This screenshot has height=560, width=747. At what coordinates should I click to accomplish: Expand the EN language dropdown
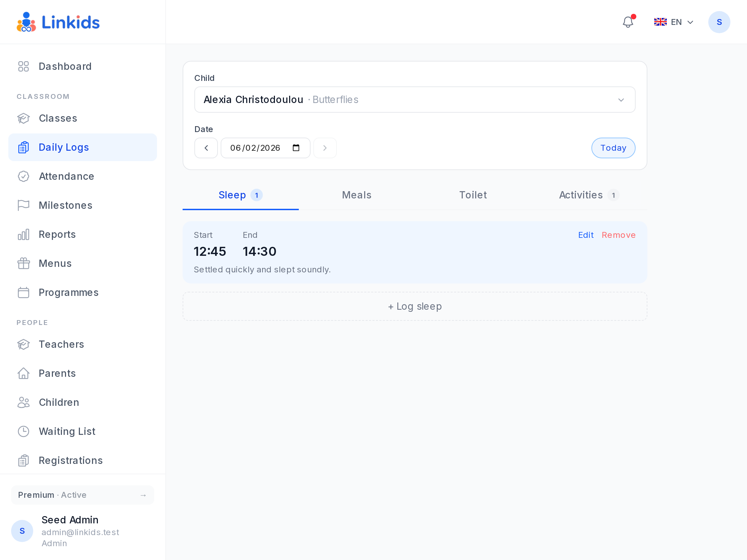(x=674, y=22)
